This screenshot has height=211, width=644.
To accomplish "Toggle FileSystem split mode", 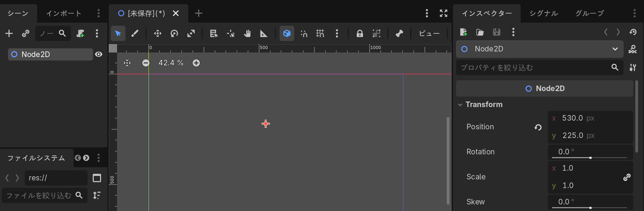I will tap(97, 178).
